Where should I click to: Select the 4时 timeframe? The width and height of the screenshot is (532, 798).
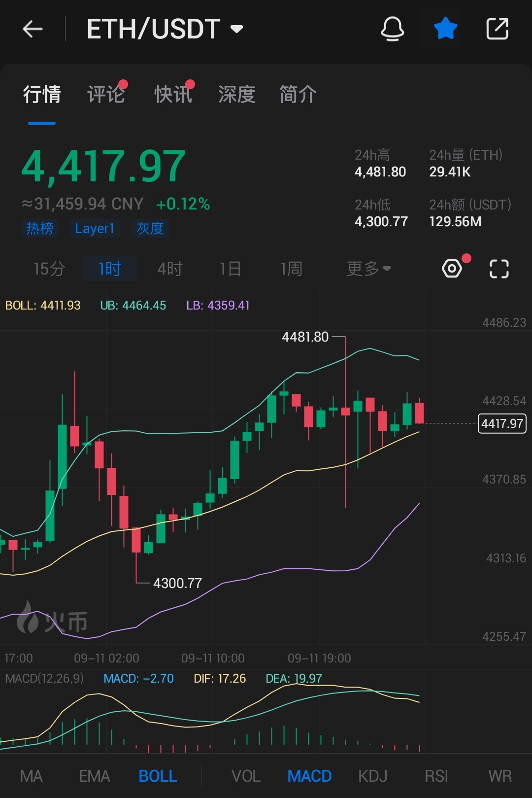[x=170, y=269]
